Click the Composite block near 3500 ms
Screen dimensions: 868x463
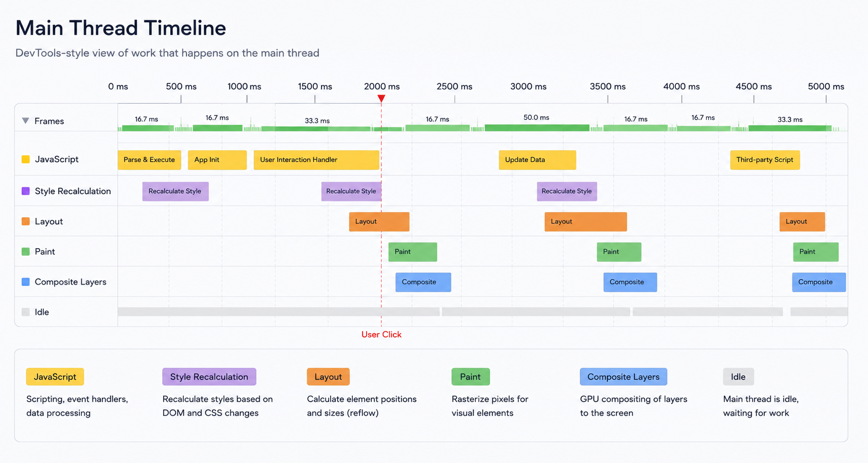pos(630,283)
